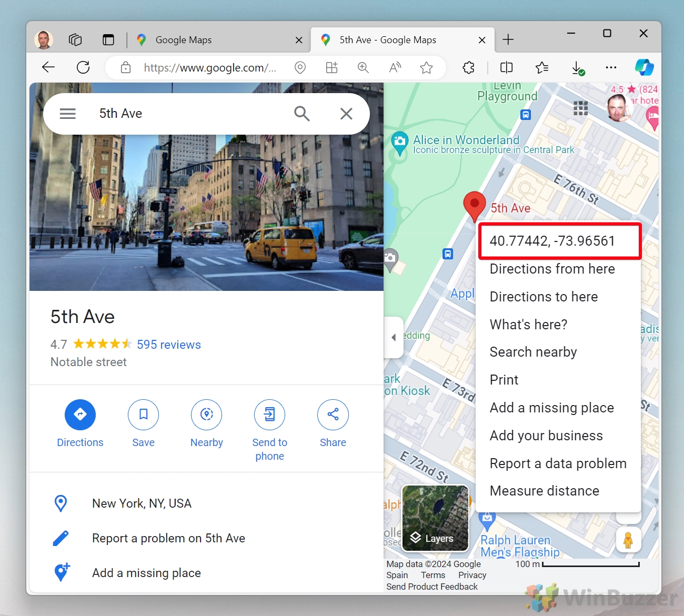This screenshot has width=684, height=616.
Task: Click the red 5th Ave map pin
Action: point(474,206)
